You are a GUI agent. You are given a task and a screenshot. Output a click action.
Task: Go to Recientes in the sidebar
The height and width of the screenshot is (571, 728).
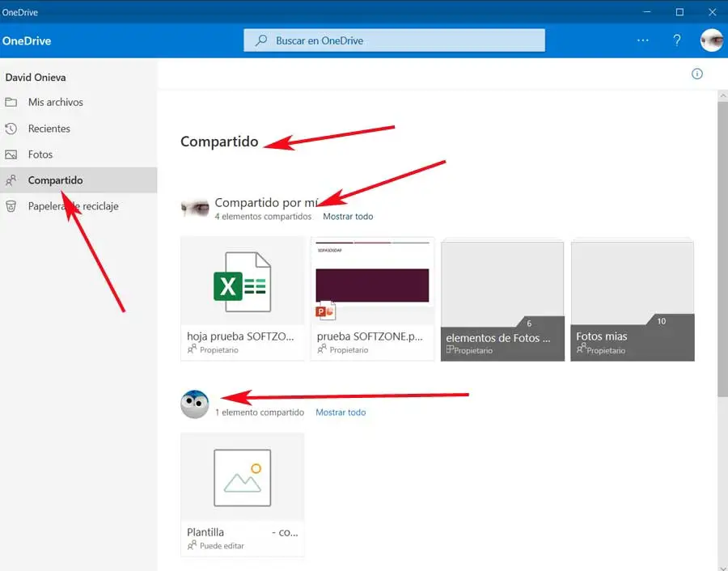[78, 129]
